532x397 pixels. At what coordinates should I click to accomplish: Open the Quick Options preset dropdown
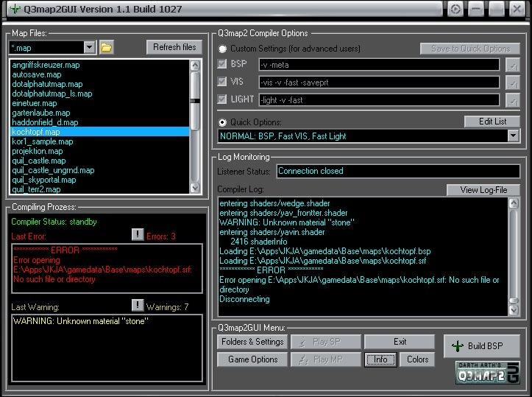(x=513, y=136)
